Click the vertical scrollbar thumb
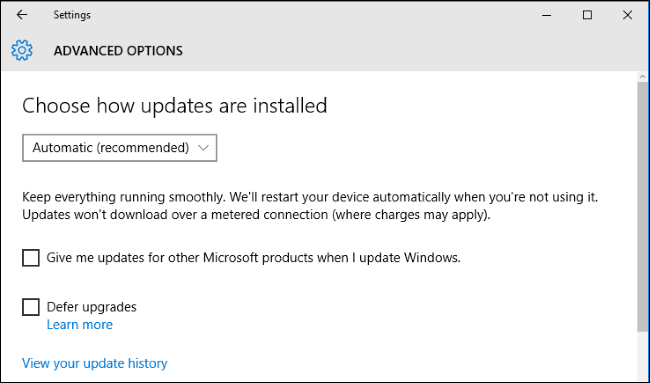This screenshot has height=383, width=650. pos(643,206)
